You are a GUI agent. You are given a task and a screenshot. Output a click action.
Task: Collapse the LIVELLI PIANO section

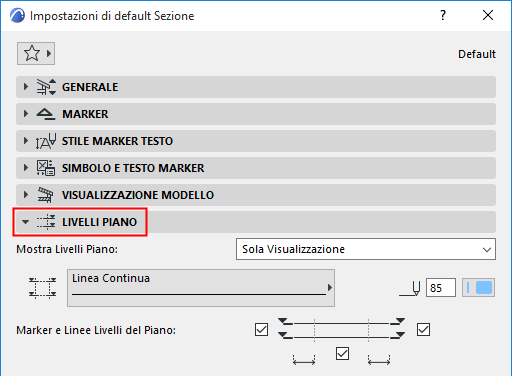(25, 222)
